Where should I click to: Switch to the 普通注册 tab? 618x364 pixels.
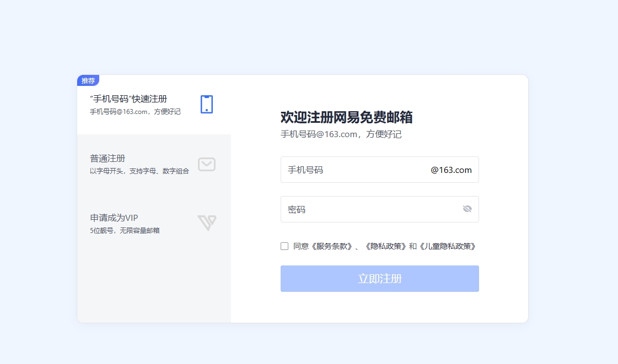point(154,164)
